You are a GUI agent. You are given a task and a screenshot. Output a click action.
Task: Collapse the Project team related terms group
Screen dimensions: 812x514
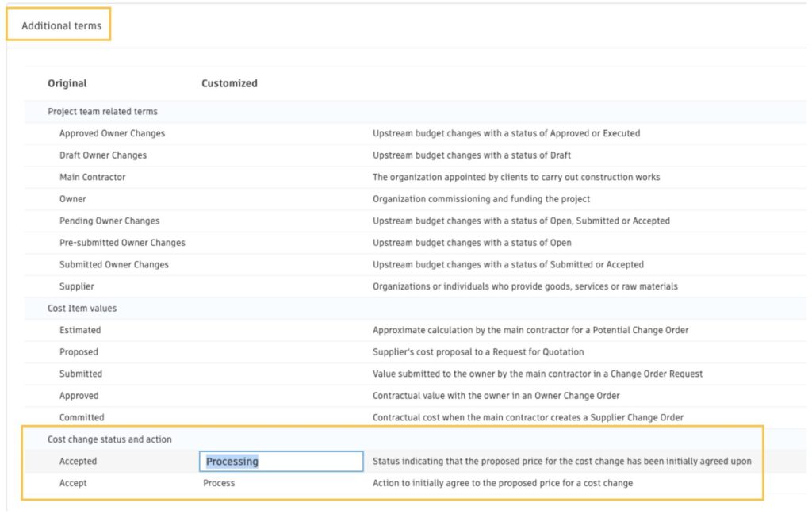(x=102, y=112)
